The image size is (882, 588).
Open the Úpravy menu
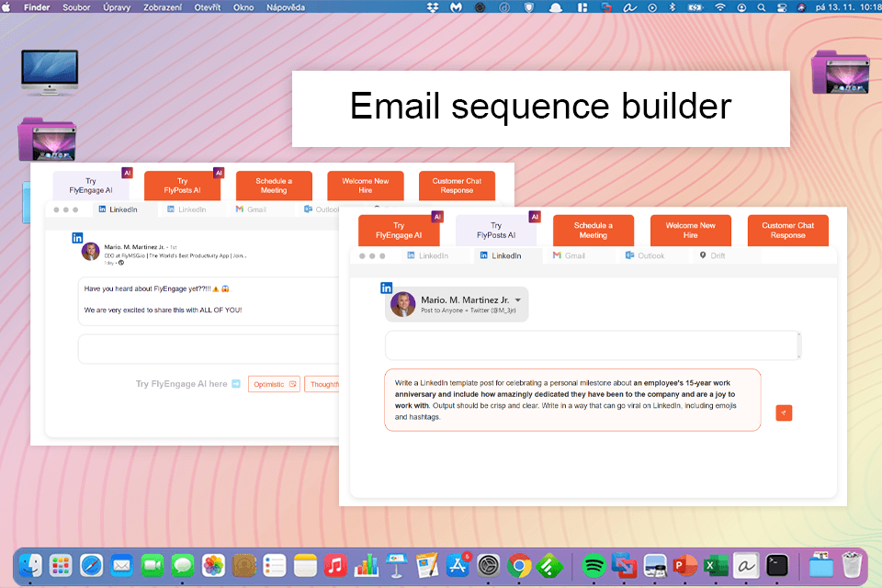click(x=117, y=7)
